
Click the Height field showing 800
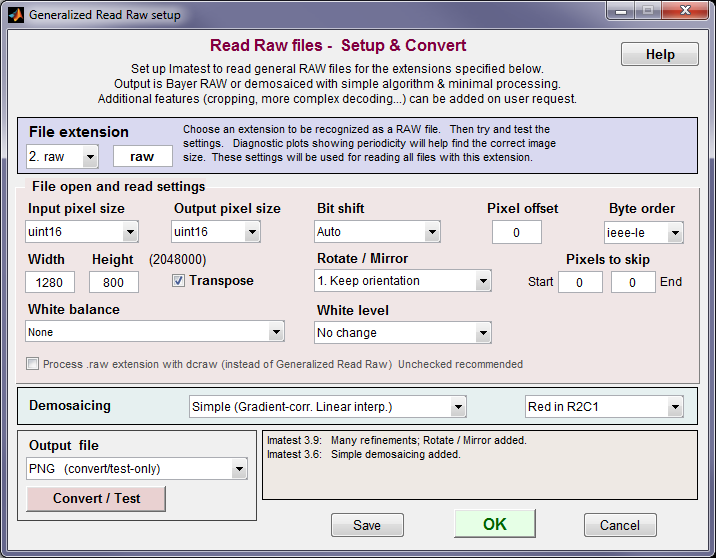(x=114, y=282)
